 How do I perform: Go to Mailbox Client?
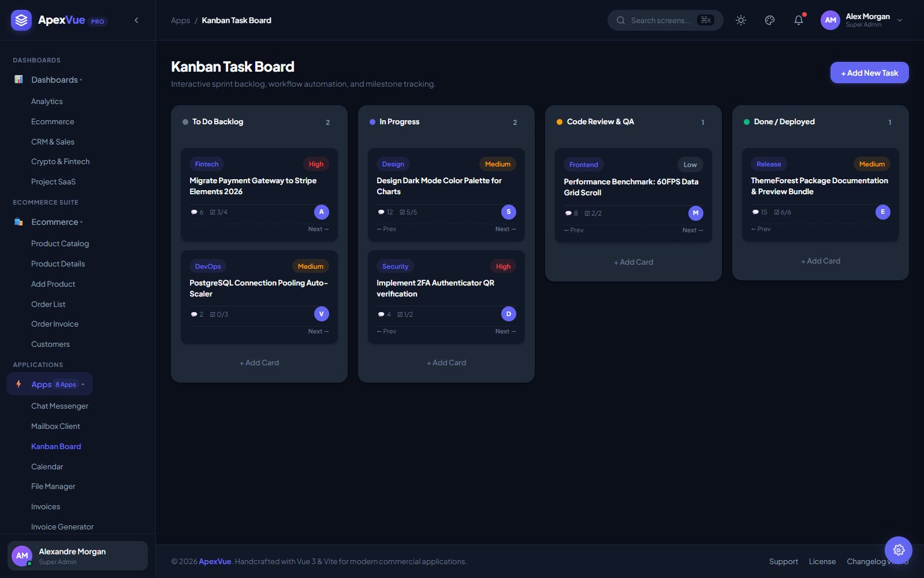(55, 426)
